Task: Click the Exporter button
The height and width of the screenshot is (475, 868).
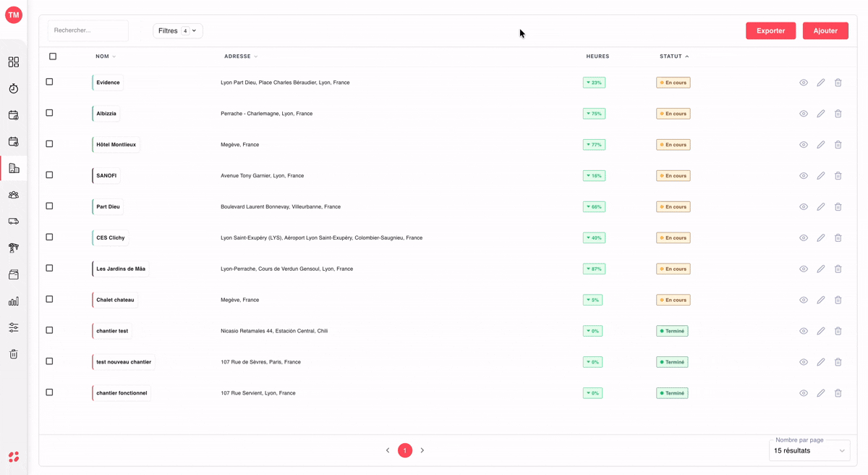Action: pyautogui.click(x=771, y=31)
